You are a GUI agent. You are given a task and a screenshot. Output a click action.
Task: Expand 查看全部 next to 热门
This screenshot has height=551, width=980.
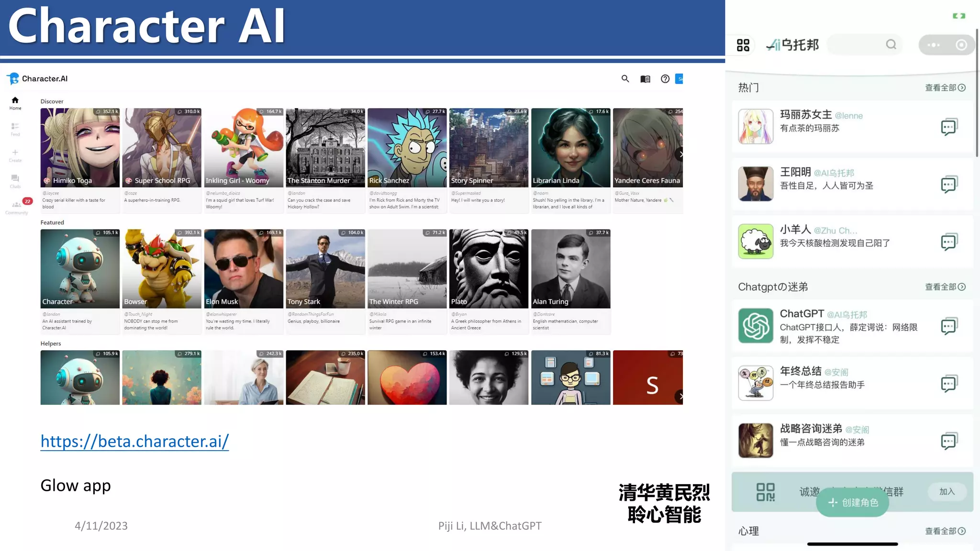[x=945, y=88]
